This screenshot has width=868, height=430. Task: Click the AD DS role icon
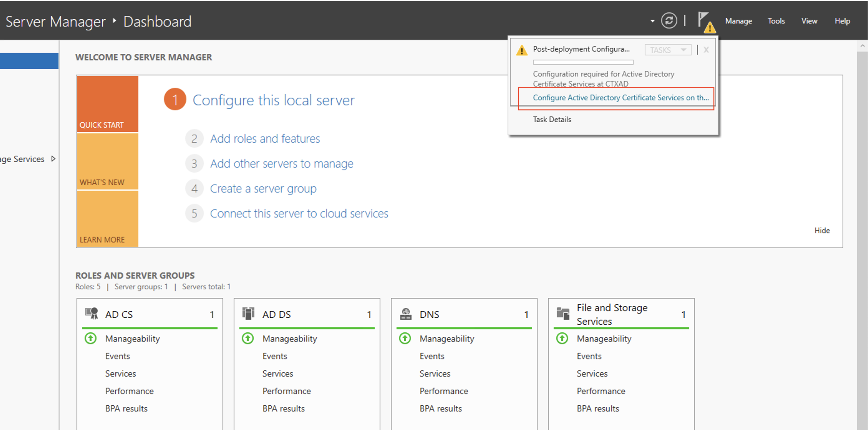(248, 314)
